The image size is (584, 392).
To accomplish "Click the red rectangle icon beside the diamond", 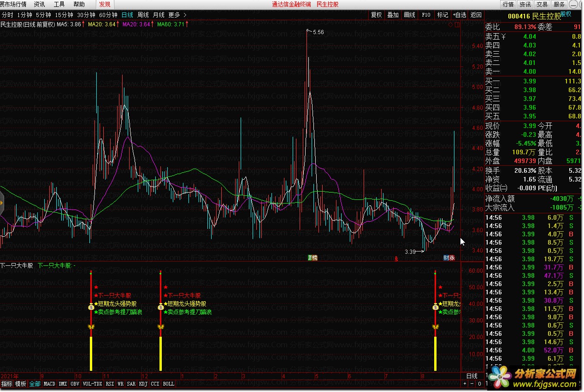I will [456, 25].
